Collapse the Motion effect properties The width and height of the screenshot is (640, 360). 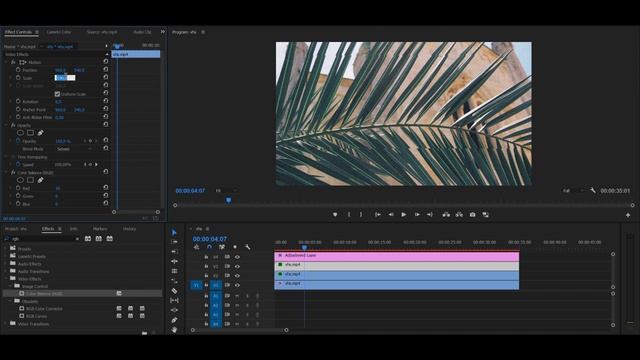point(6,62)
